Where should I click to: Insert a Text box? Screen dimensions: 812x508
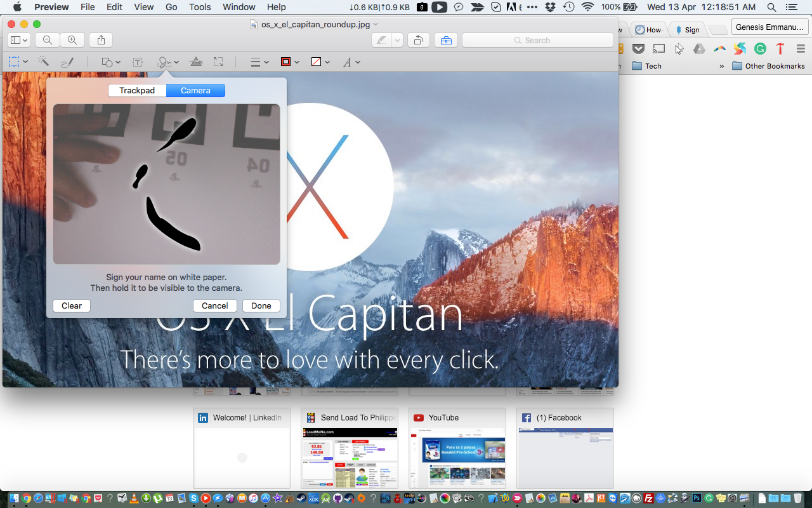point(137,62)
